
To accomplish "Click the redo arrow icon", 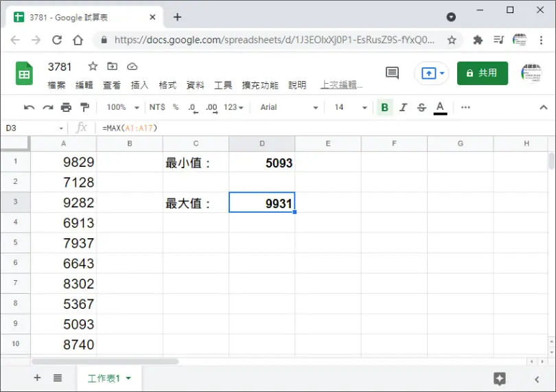I will [48, 108].
